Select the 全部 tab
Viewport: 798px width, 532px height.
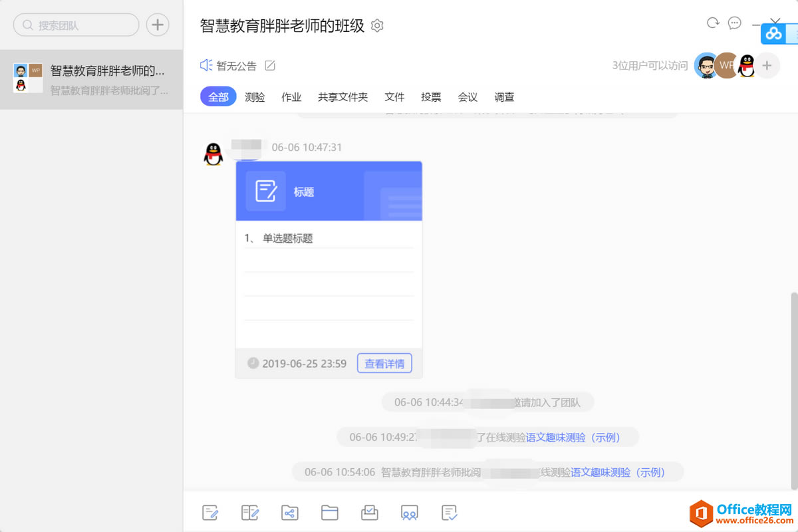click(218, 97)
